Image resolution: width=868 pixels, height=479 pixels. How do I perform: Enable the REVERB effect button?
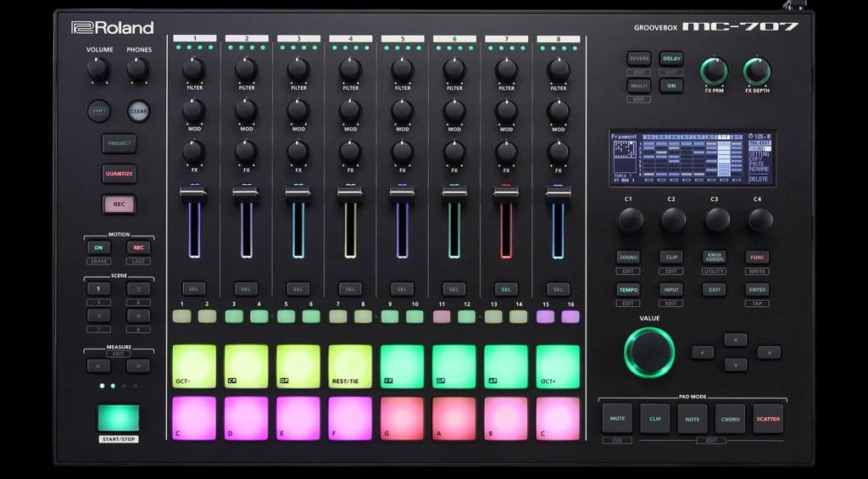639,58
